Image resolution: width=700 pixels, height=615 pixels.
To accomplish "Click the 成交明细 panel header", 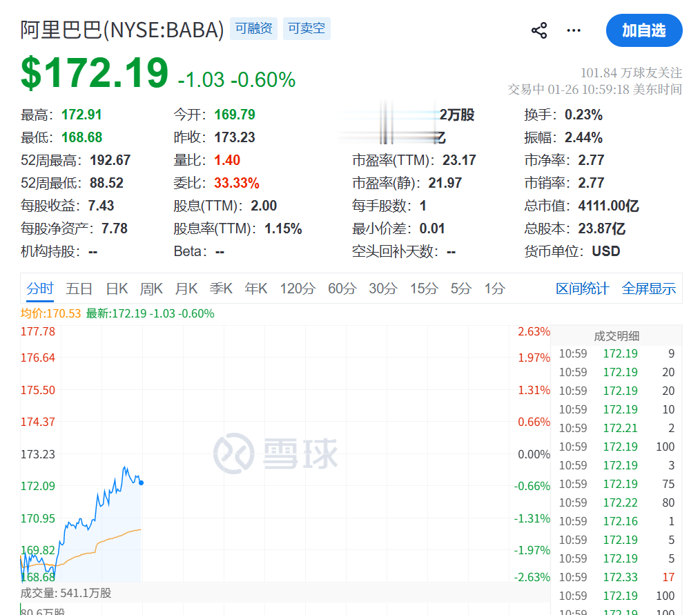I will (616, 335).
